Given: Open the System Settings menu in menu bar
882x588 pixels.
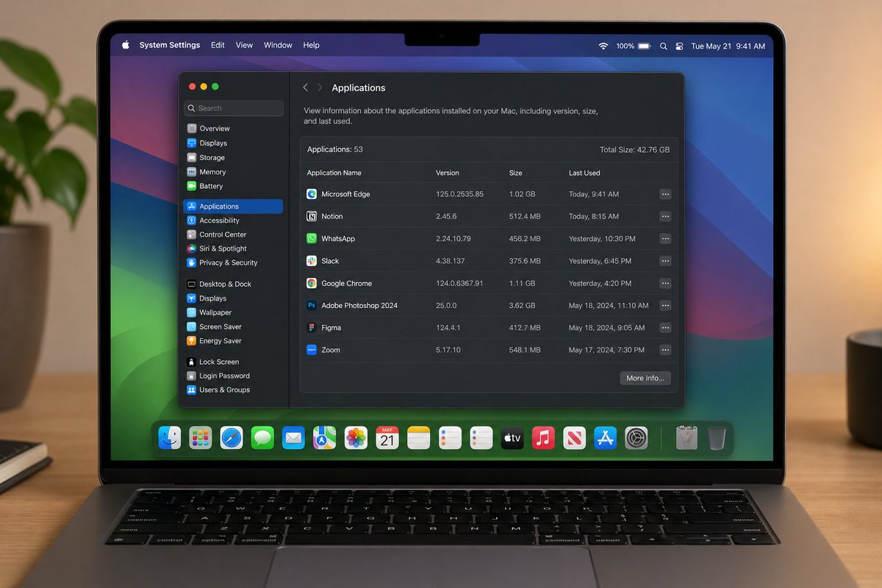Looking at the screenshot, I should (x=170, y=45).
